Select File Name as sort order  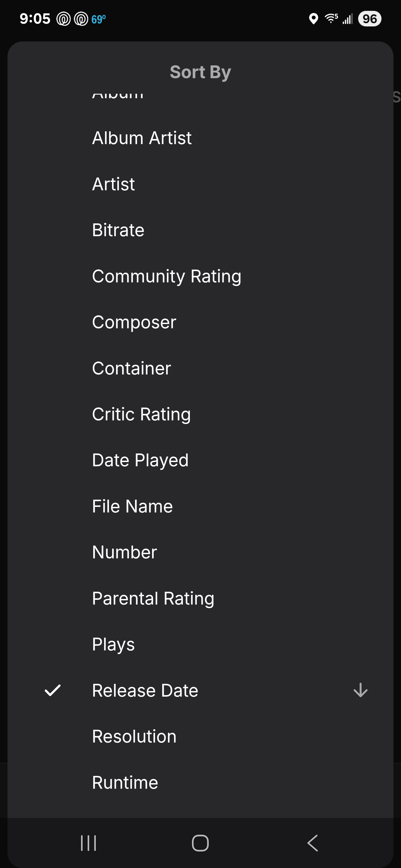click(132, 506)
